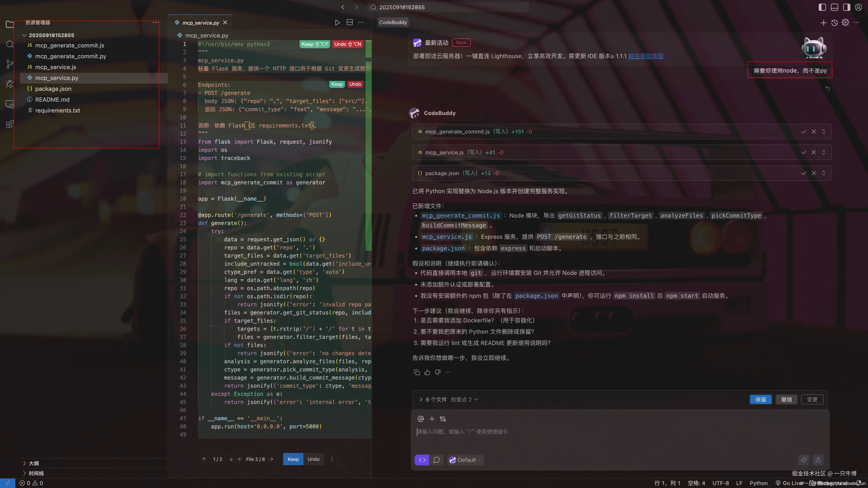Open the Default model selector
The width and height of the screenshot is (868, 488).
[466, 460]
